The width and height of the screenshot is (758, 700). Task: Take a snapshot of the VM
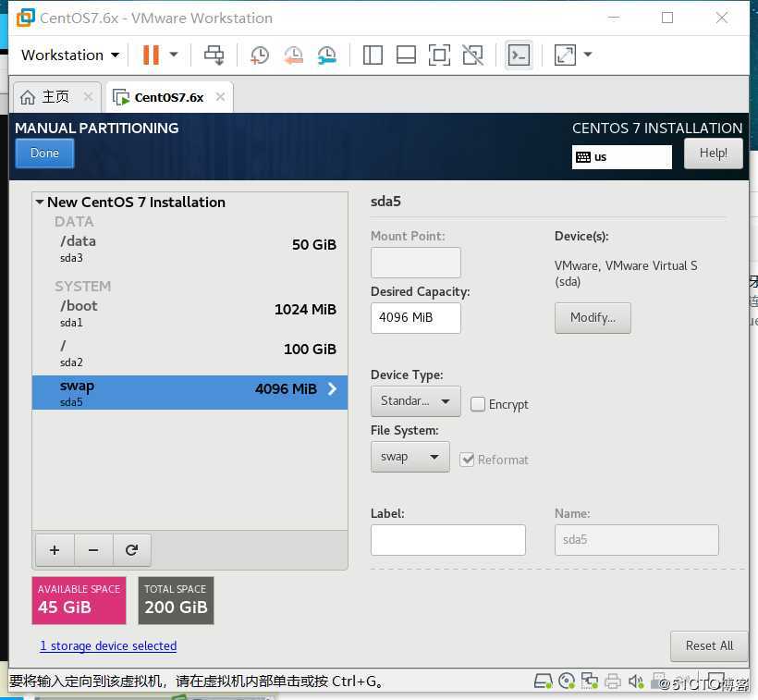click(260, 55)
